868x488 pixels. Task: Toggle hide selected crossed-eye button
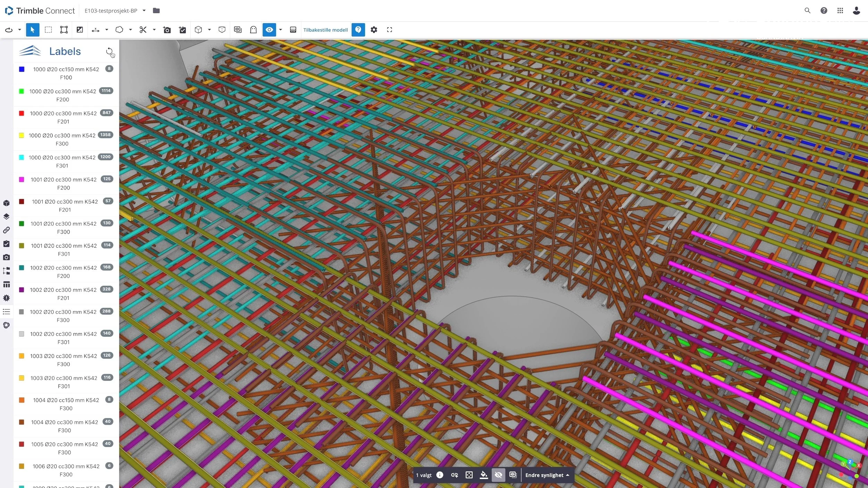tap(498, 475)
